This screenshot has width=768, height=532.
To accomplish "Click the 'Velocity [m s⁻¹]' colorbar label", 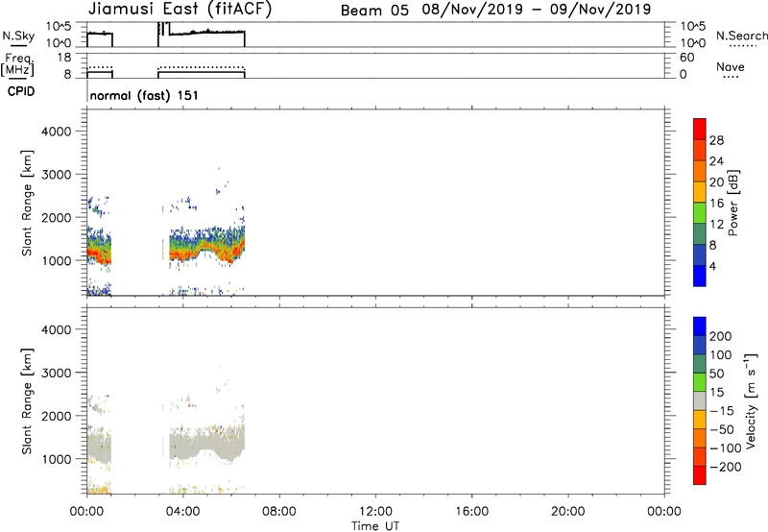I will (x=750, y=400).
